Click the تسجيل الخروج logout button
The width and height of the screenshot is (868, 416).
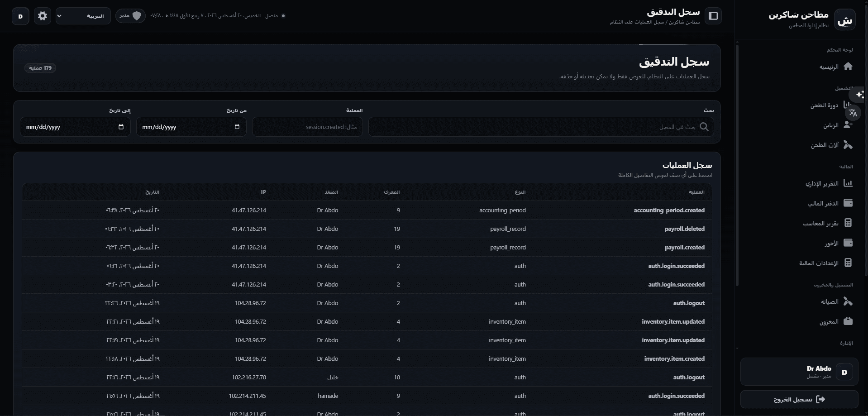799,399
